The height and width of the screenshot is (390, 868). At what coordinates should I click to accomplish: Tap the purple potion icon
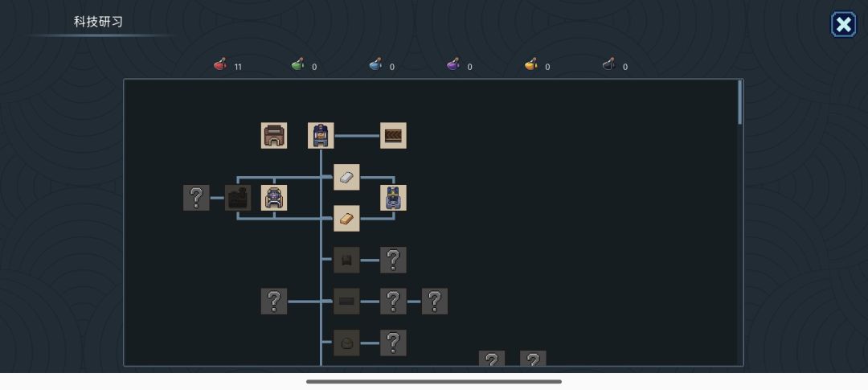click(x=453, y=64)
